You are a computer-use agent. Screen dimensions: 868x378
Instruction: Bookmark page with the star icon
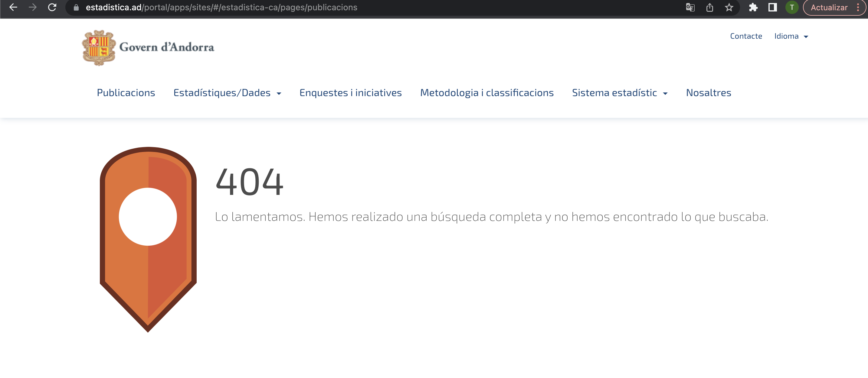point(729,7)
